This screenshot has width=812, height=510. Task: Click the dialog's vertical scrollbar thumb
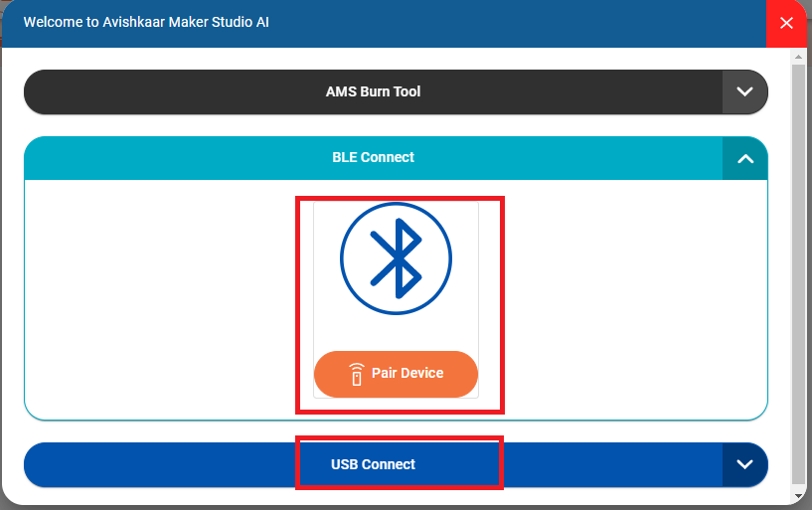point(798,274)
